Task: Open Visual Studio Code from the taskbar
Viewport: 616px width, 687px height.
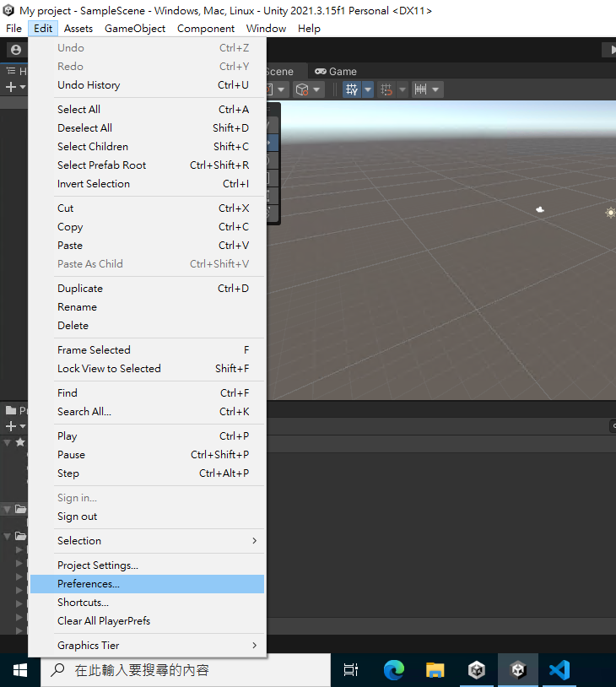Action: pos(559,670)
